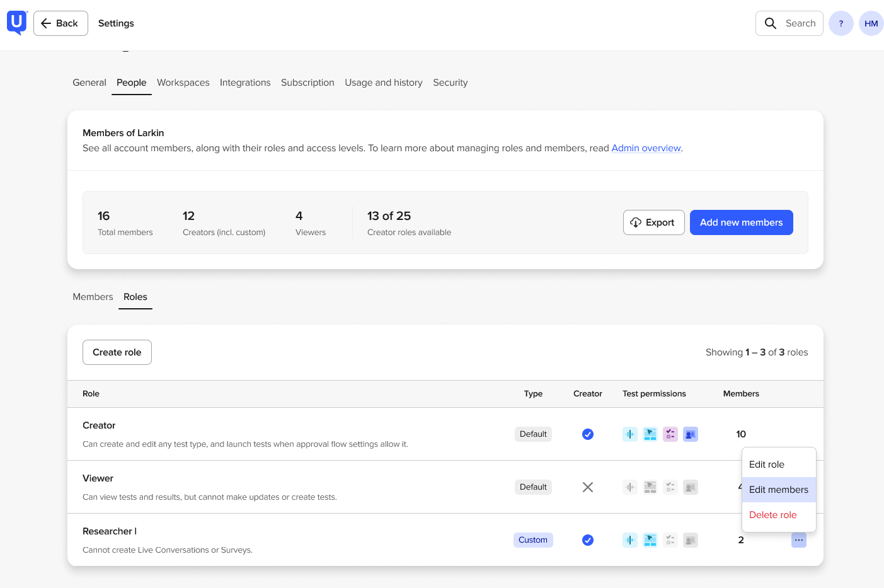
Task: Select Edit members in the role menu
Action: point(778,490)
